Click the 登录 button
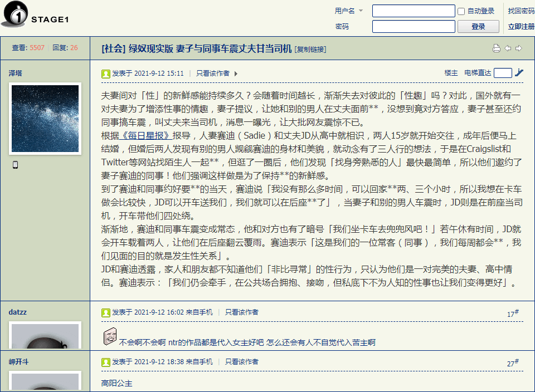The height and width of the screenshot is (392, 535). tap(478, 27)
